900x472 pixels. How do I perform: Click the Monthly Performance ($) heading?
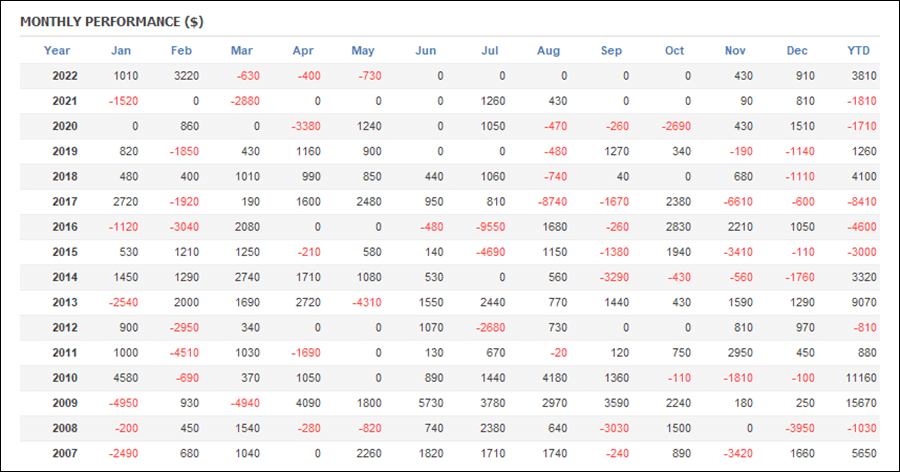[x=112, y=22]
